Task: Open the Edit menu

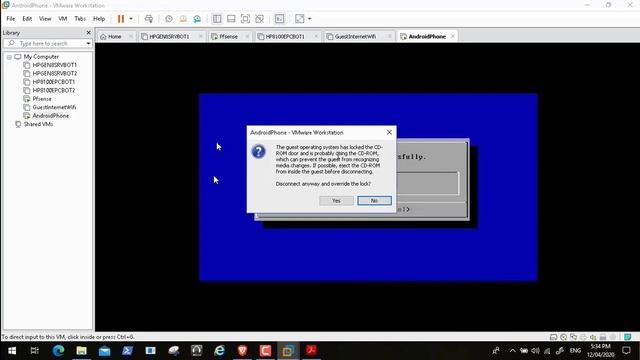Action: pyautogui.click(x=27, y=19)
